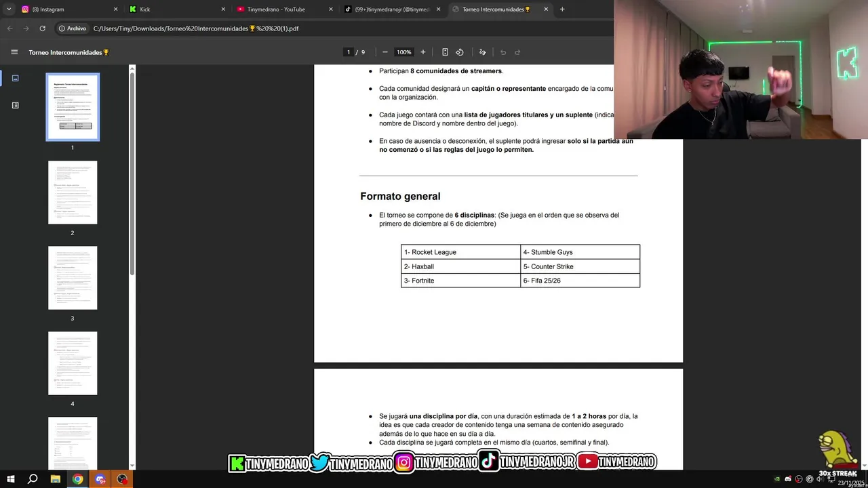Click the address bar file path
This screenshot has height=488, width=868.
click(x=196, y=28)
